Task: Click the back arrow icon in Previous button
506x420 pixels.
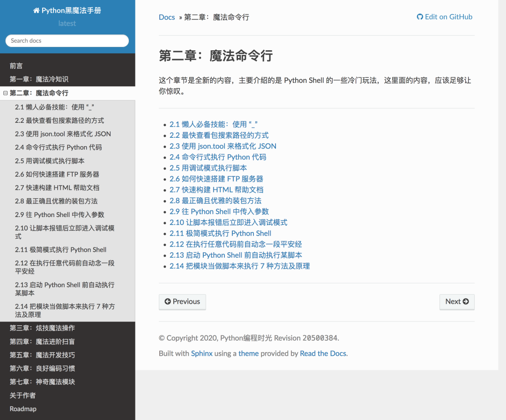Action: [x=168, y=302]
